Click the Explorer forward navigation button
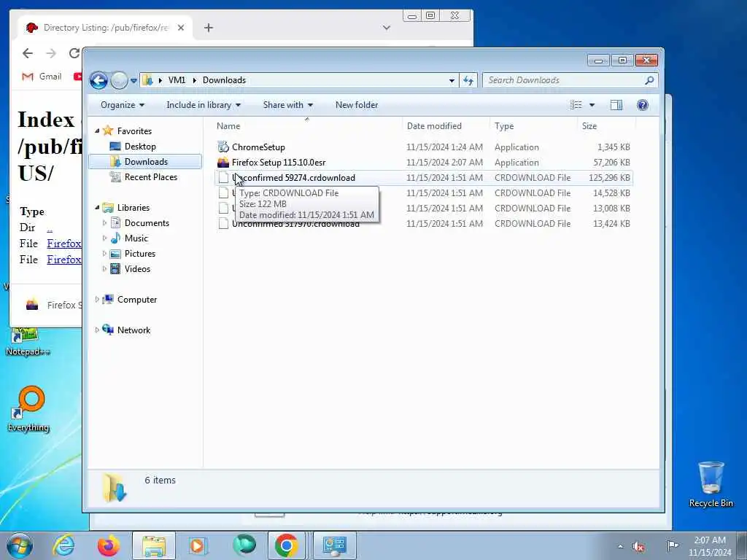The image size is (747, 560). [x=119, y=80]
